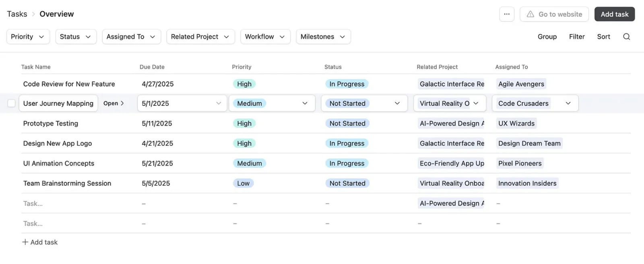Click the first empty Task... name field

[33, 203]
